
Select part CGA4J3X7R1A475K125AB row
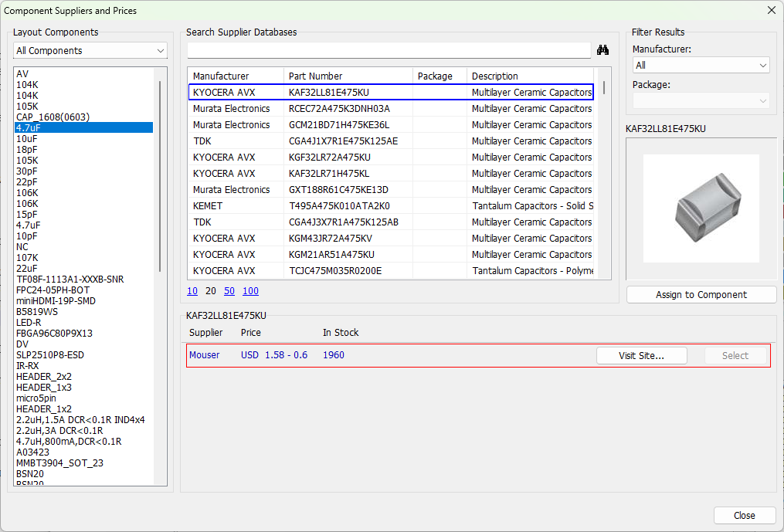pyautogui.click(x=391, y=222)
